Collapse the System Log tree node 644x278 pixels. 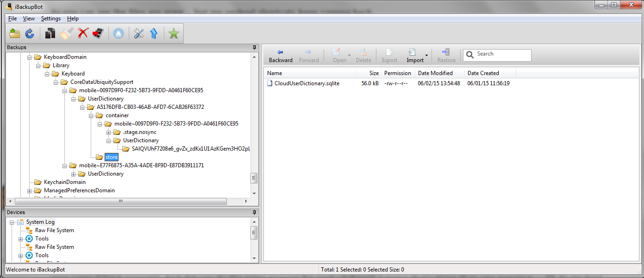click(x=12, y=222)
